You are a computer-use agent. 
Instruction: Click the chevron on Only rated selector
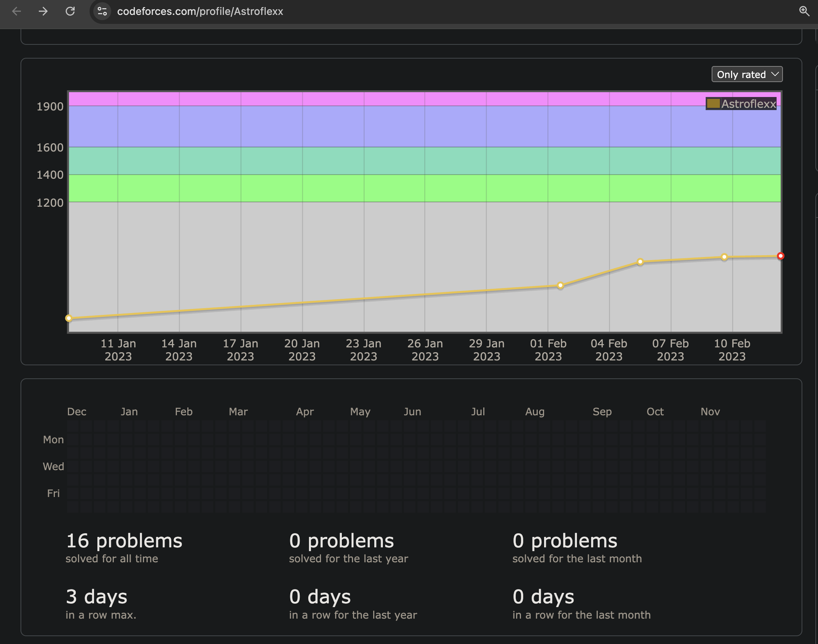(x=775, y=74)
